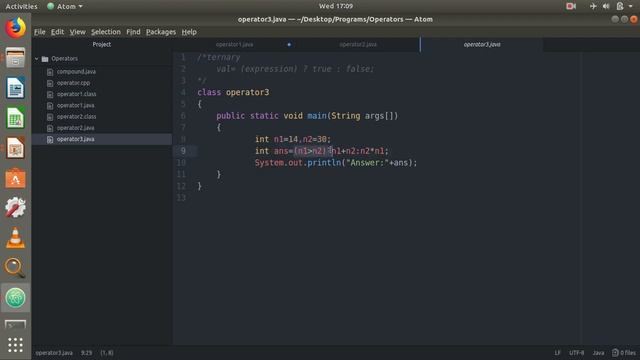Open operator1.class in the tree
This screenshot has width=640, height=360.
76,94
